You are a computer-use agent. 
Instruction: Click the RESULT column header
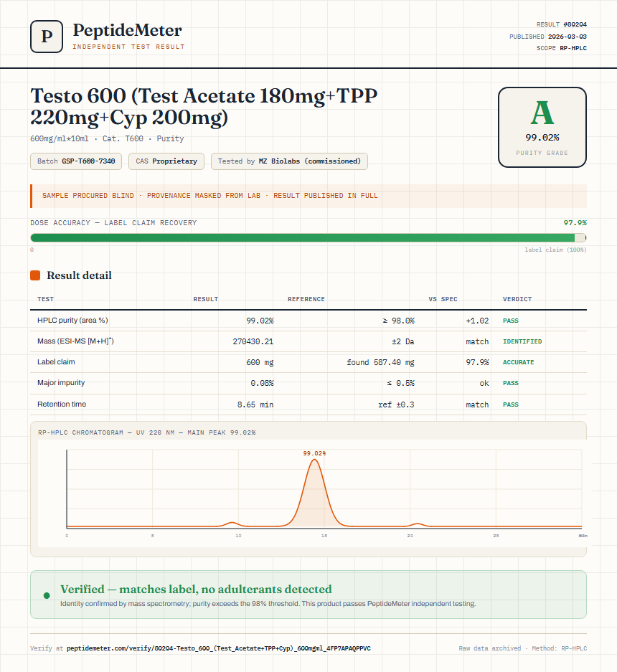206,299
